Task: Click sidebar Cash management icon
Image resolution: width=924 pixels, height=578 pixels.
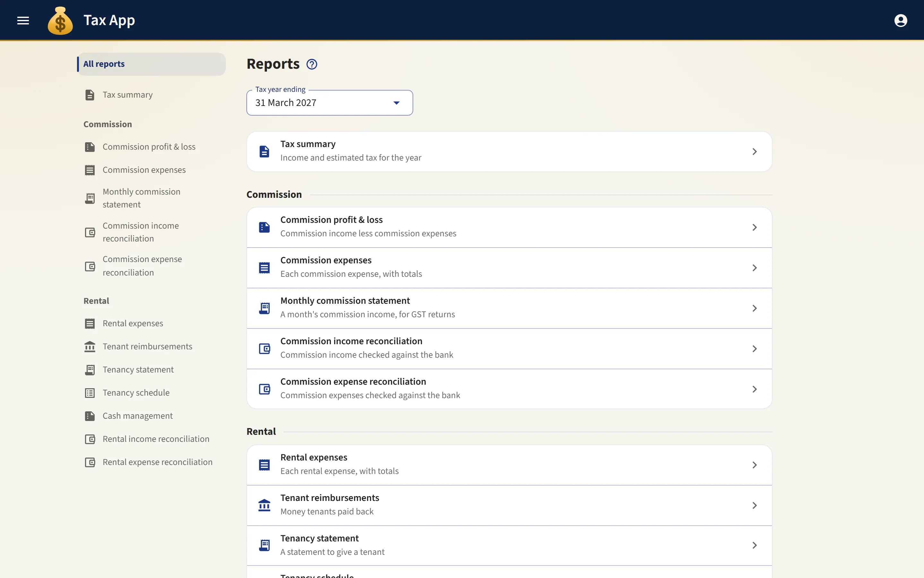Action: [x=90, y=416]
